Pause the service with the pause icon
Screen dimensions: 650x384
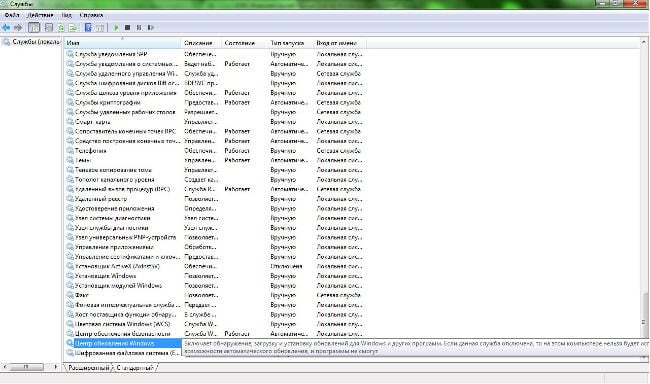(139, 28)
